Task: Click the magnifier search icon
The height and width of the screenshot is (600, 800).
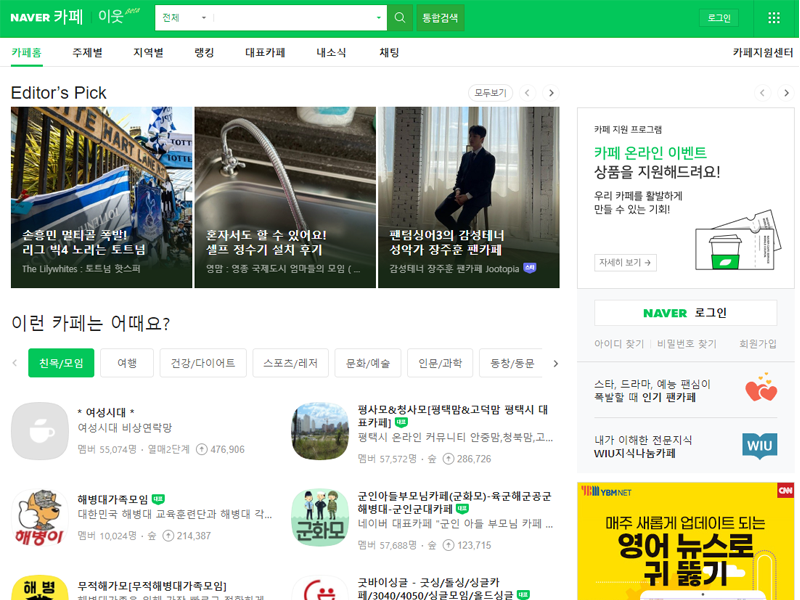Action: [400, 18]
